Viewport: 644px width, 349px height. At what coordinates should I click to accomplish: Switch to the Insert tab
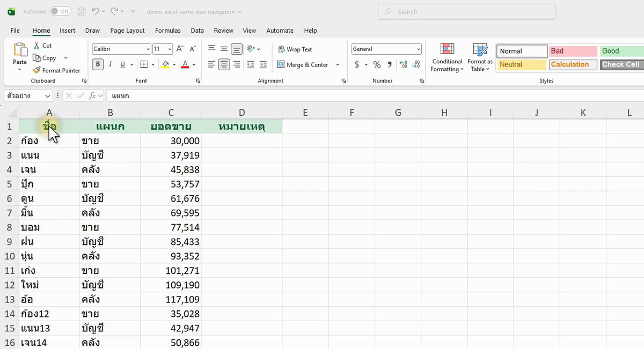tap(67, 31)
